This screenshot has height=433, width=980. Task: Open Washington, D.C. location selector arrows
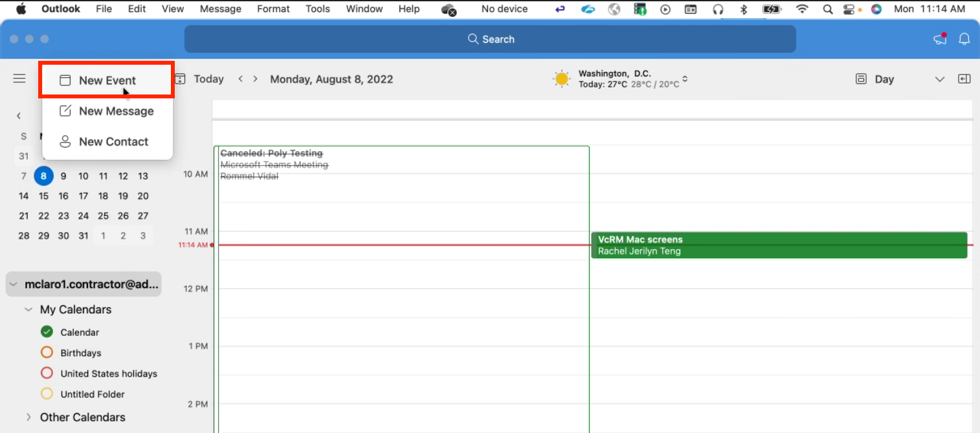[x=685, y=80]
